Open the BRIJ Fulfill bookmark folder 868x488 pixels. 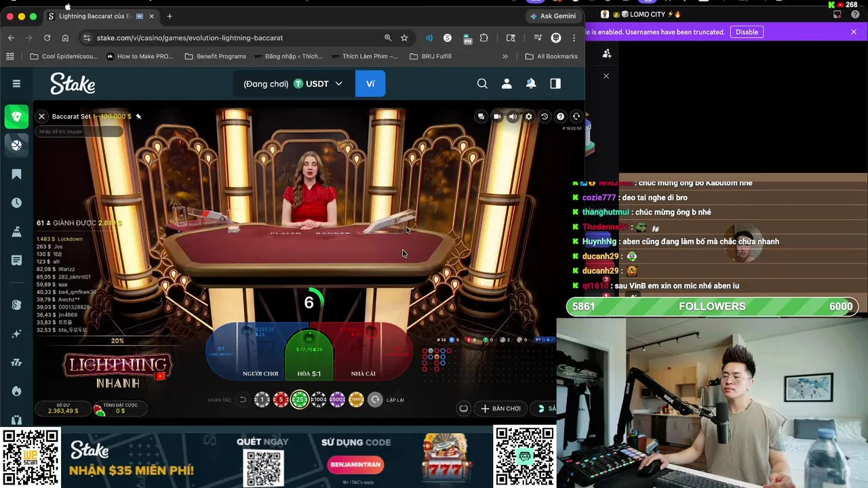coord(431,56)
